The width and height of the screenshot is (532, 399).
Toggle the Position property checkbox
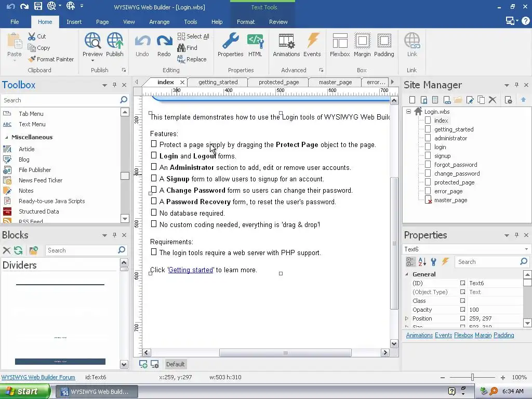coord(462,318)
